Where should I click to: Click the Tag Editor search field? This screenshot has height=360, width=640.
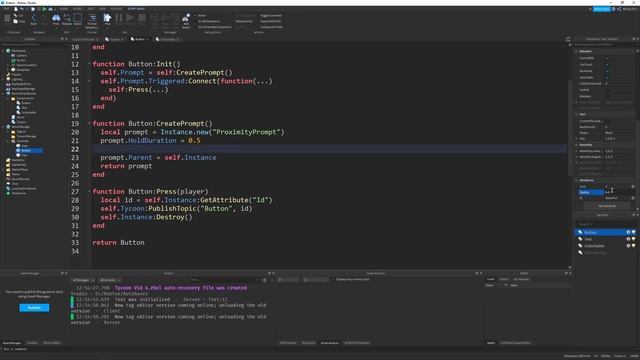(x=605, y=224)
